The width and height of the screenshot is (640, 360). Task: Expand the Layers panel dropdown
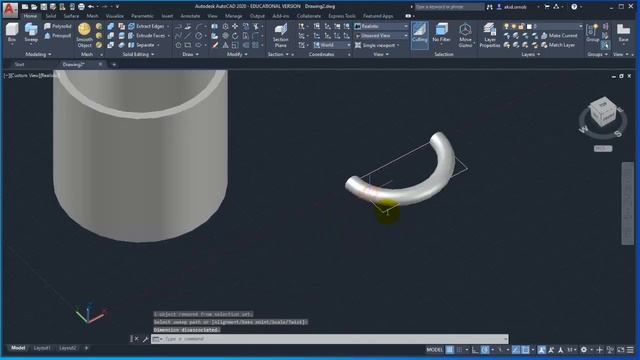(x=530, y=54)
